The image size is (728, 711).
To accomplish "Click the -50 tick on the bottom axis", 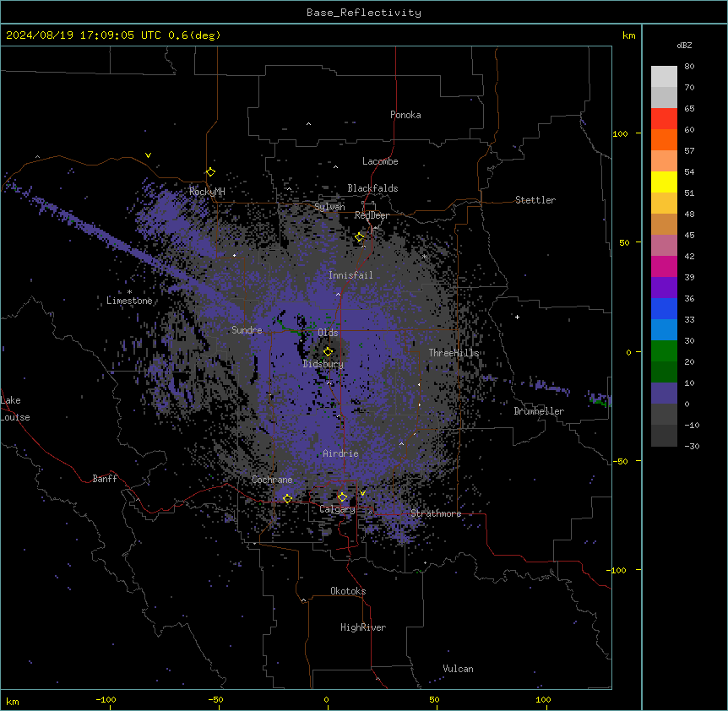I will pyautogui.click(x=215, y=699).
